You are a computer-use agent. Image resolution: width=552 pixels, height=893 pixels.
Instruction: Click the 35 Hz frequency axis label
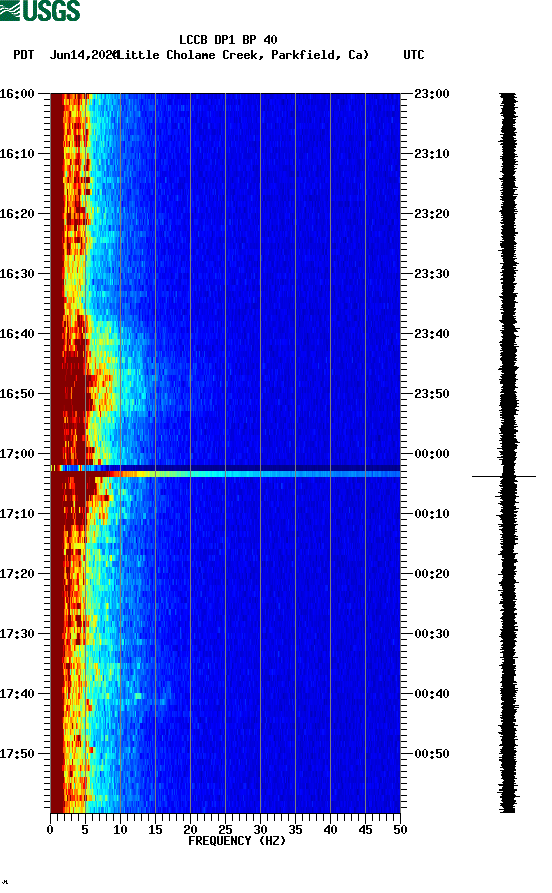click(x=295, y=830)
